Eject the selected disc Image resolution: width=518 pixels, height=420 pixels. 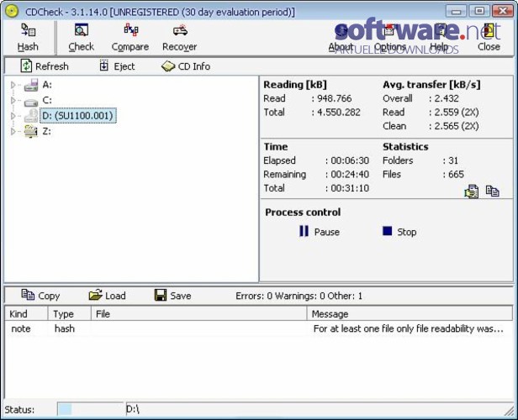[x=117, y=66]
